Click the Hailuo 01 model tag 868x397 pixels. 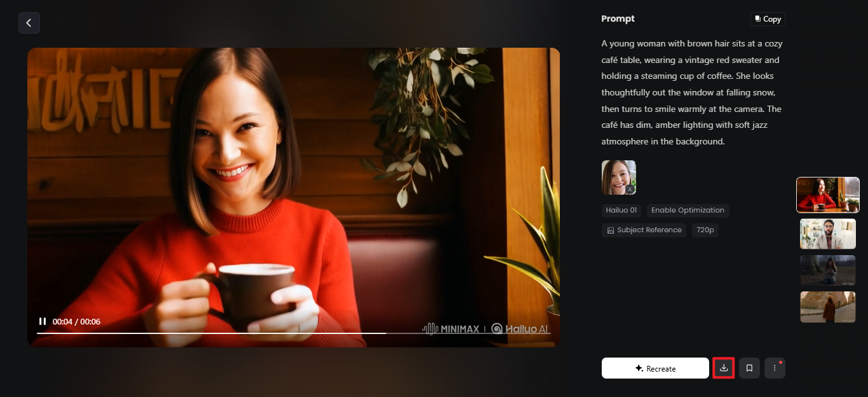point(621,210)
